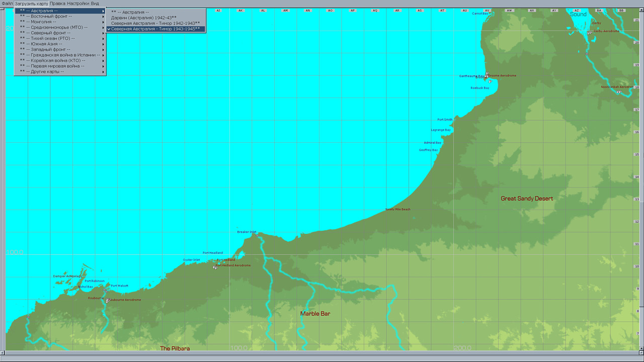The image size is (644, 362).
Task: Expand the Другие карты submenu
Action: point(60,72)
